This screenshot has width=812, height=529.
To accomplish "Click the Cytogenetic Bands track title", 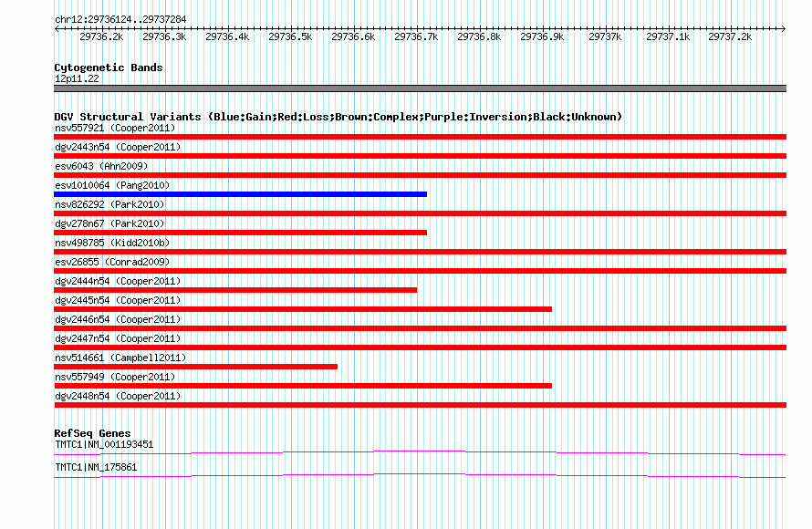I will pyautogui.click(x=109, y=67).
